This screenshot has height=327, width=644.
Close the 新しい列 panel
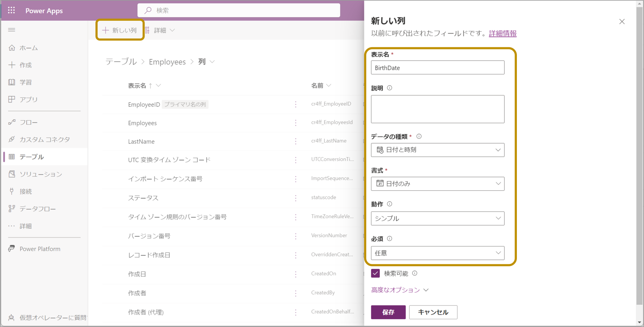click(x=622, y=21)
